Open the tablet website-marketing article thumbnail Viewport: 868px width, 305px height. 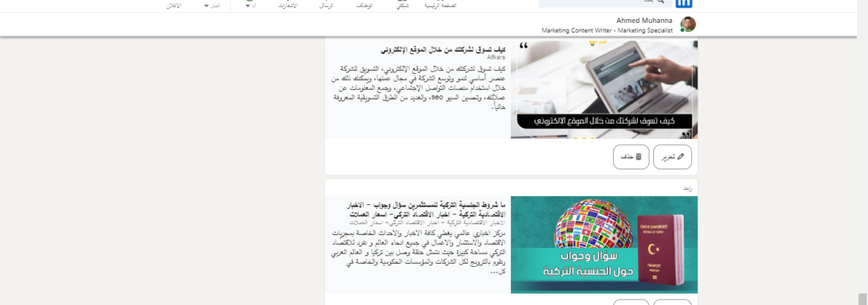click(x=604, y=89)
